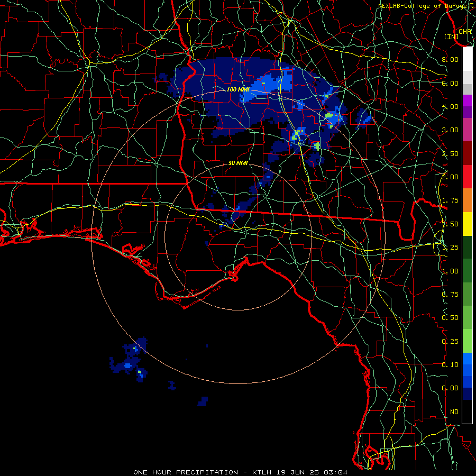Click the 3.00 legend value

(450, 130)
